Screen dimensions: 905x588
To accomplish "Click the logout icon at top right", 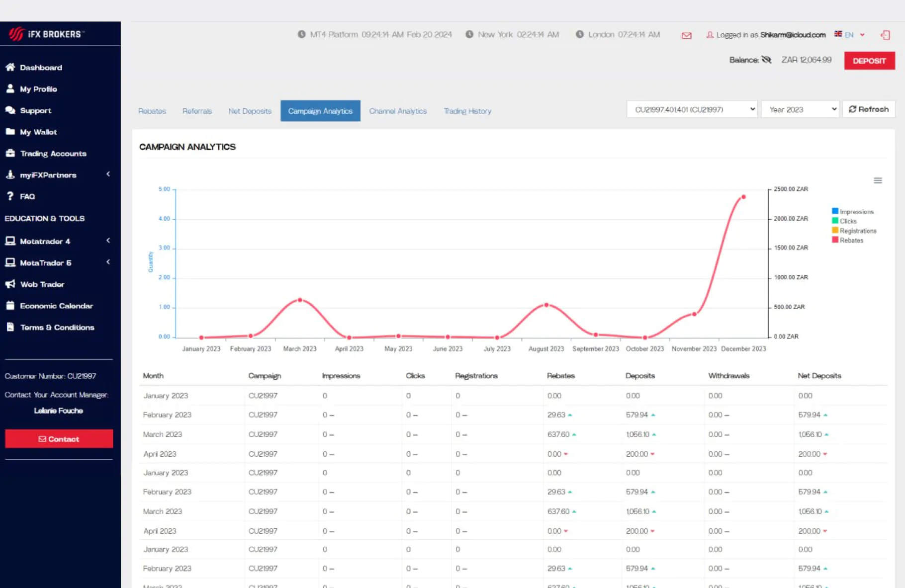I will pyautogui.click(x=885, y=35).
